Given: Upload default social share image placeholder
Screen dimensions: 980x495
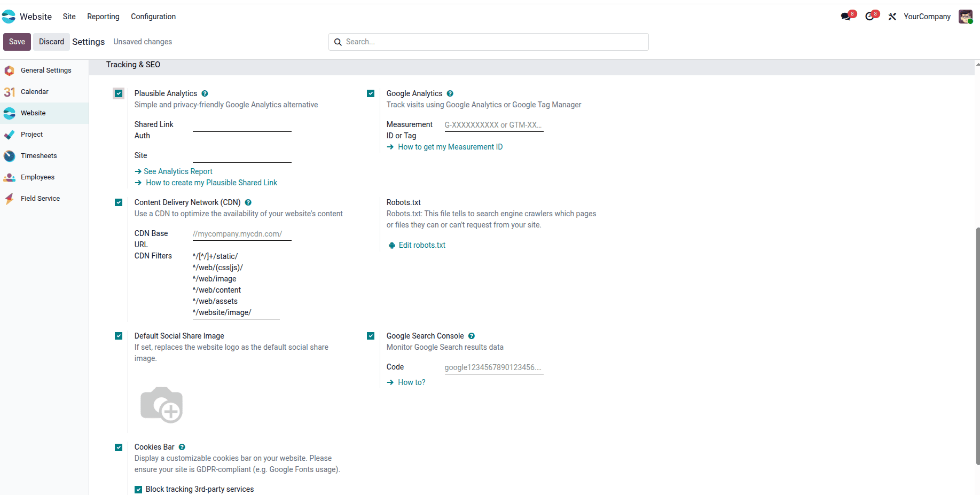Looking at the screenshot, I should (x=161, y=405).
